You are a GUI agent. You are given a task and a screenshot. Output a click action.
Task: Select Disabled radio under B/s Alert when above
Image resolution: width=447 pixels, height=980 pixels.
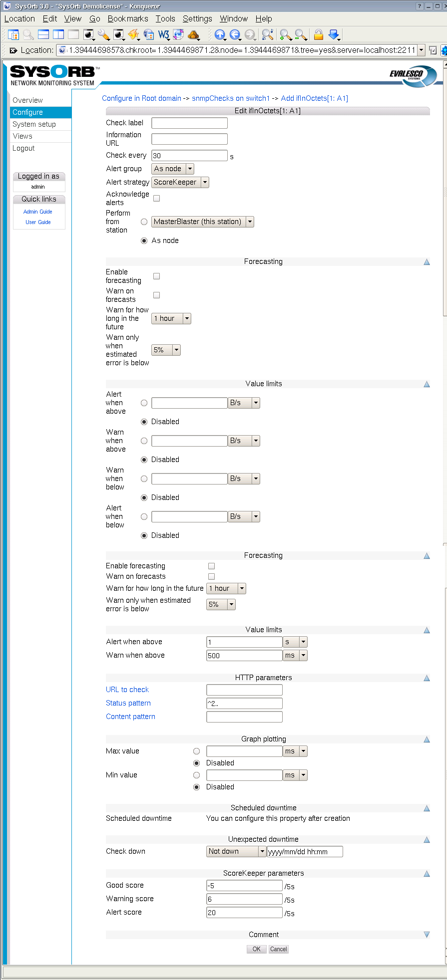pyautogui.click(x=144, y=422)
